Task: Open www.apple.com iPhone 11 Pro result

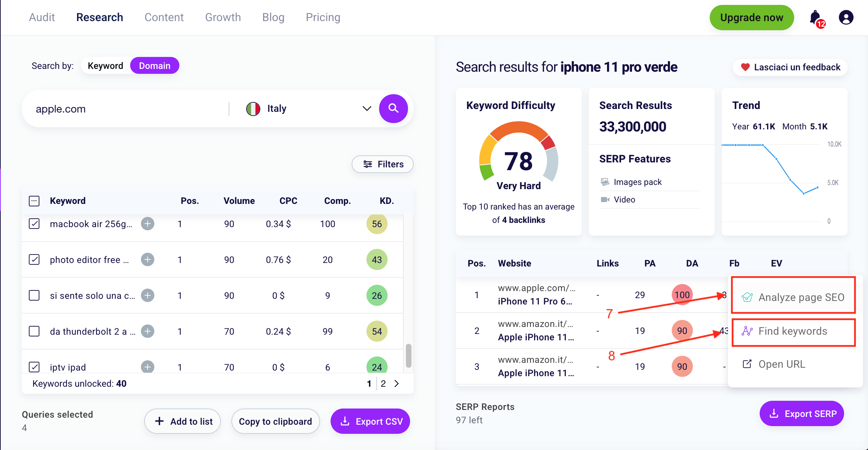Action: (536, 295)
